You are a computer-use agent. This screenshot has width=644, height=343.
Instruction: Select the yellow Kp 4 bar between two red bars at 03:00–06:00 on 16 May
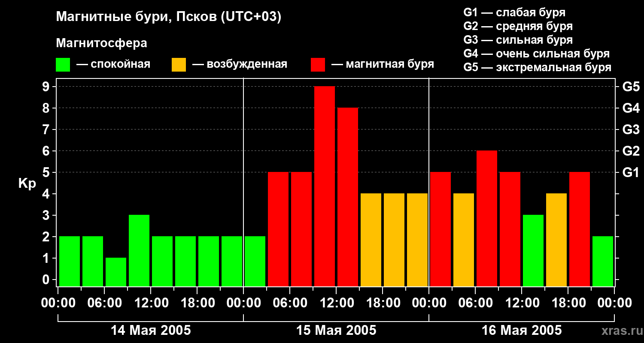pos(464,240)
